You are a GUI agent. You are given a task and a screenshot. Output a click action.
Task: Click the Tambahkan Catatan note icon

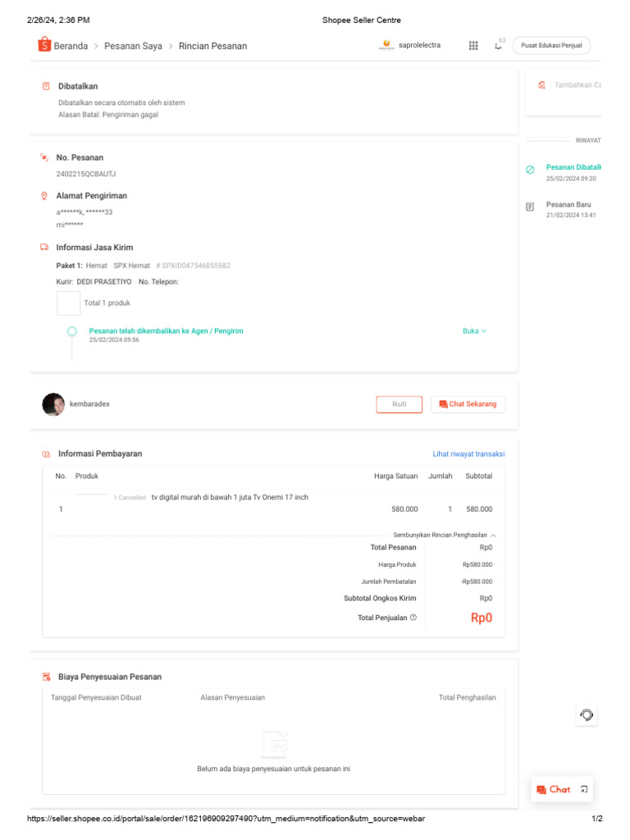(x=541, y=85)
